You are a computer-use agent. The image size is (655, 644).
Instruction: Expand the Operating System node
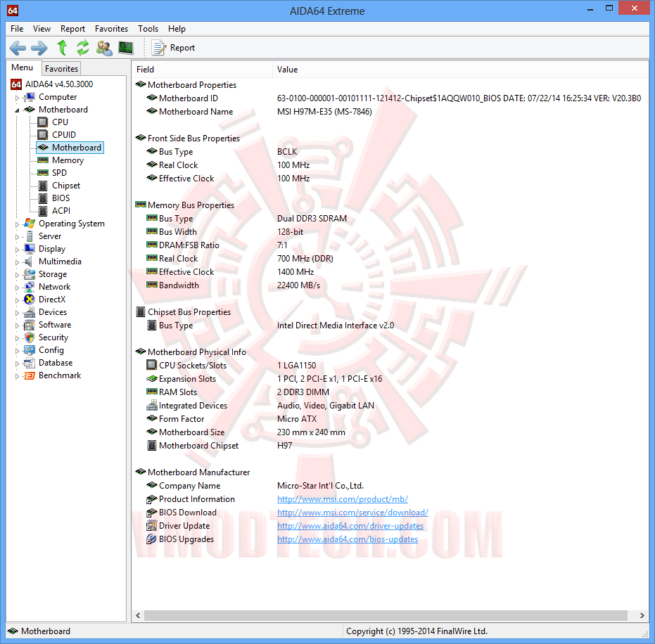tap(17, 224)
